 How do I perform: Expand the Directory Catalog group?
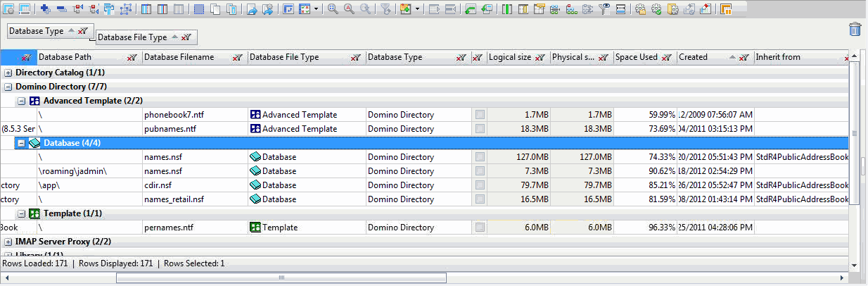click(x=8, y=73)
